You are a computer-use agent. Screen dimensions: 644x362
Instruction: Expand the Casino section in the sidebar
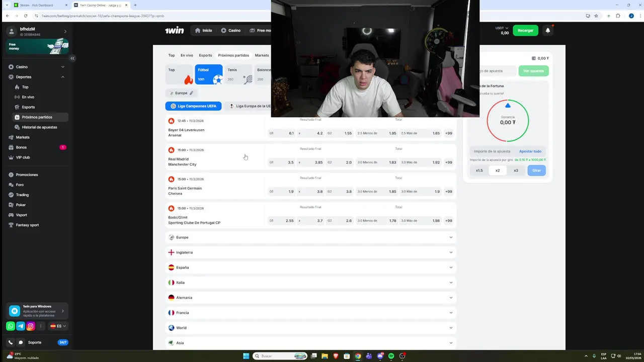point(38,67)
